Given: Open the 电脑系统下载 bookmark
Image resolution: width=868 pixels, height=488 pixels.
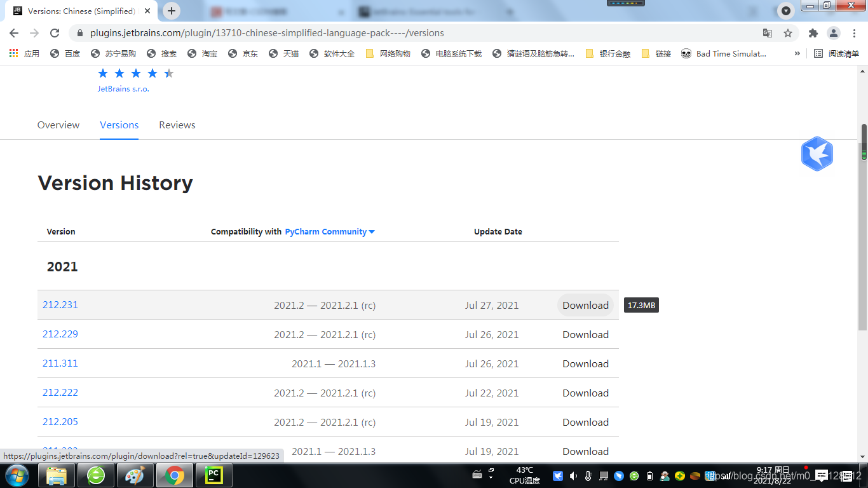Looking at the screenshot, I should coord(451,54).
